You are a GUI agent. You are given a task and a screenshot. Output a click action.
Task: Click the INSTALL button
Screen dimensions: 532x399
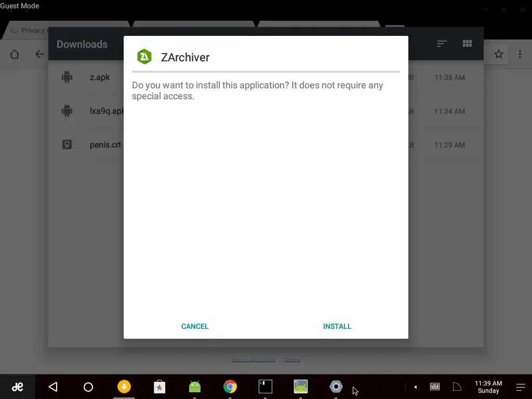tap(337, 326)
